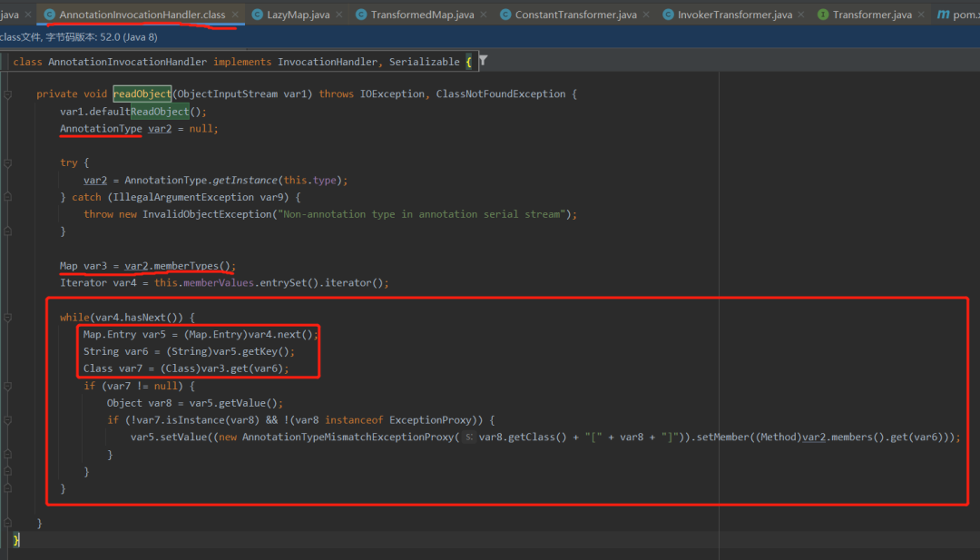Viewport: 980px width, 560px height.
Task: Collapse the while loop fold marker
Action: 8,318
